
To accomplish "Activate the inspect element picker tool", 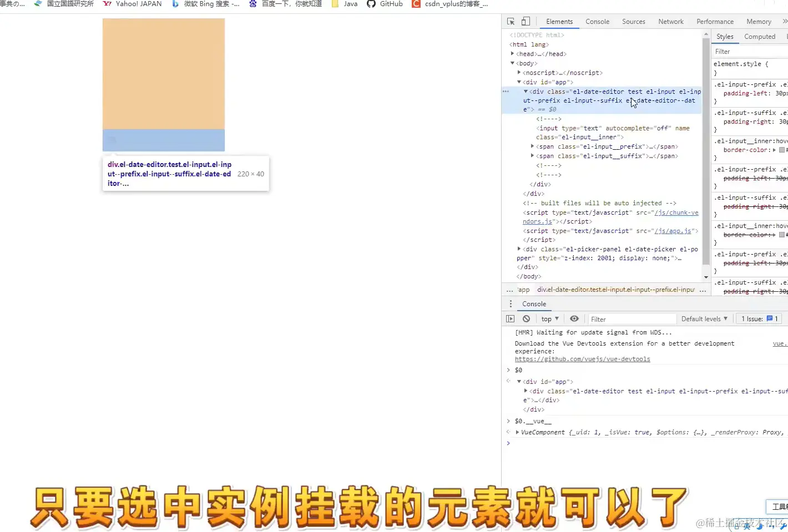I will [509, 21].
